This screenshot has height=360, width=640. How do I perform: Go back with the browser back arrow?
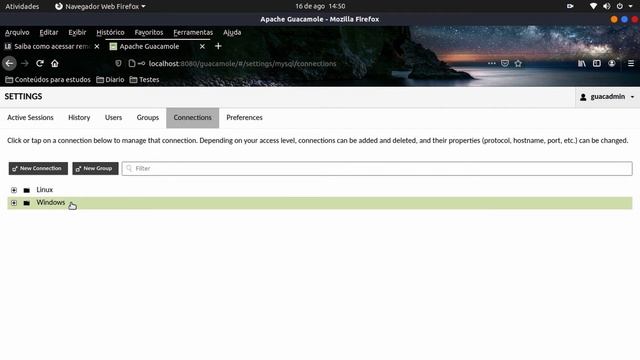pyautogui.click(x=9, y=63)
